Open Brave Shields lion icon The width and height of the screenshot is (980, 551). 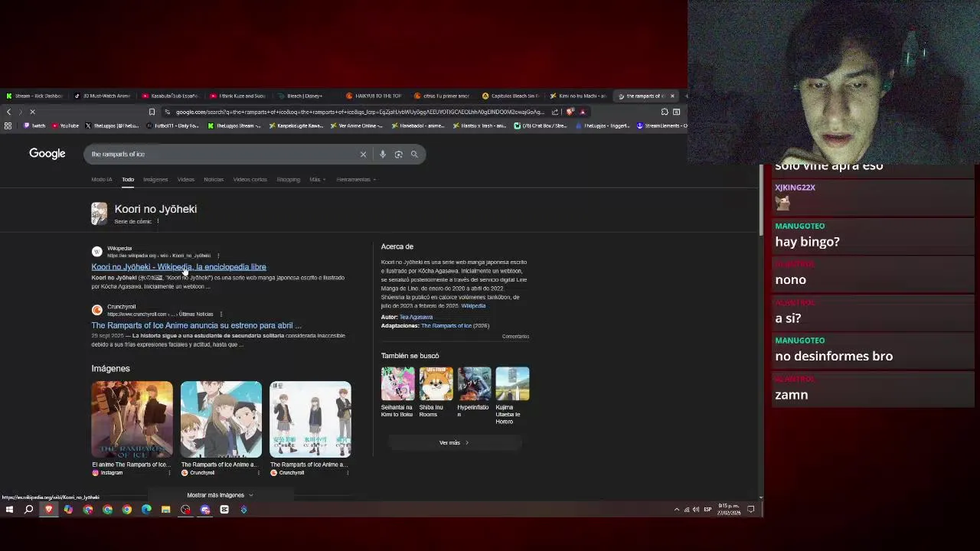click(570, 112)
